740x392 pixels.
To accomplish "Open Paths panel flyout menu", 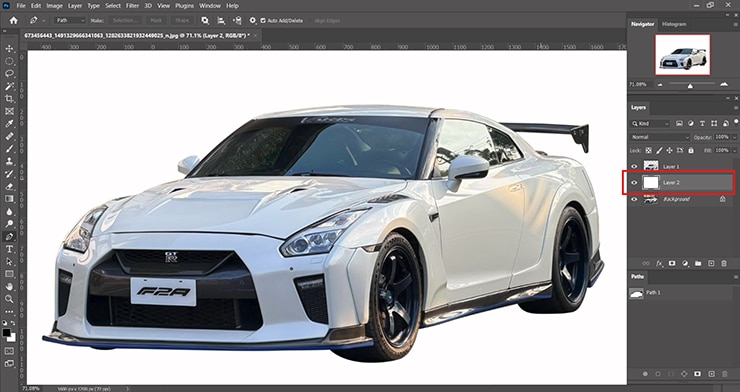I will [735, 276].
